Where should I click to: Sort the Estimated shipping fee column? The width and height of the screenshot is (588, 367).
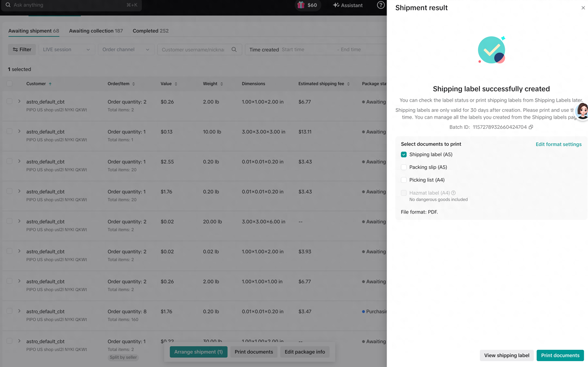[348, 84]
